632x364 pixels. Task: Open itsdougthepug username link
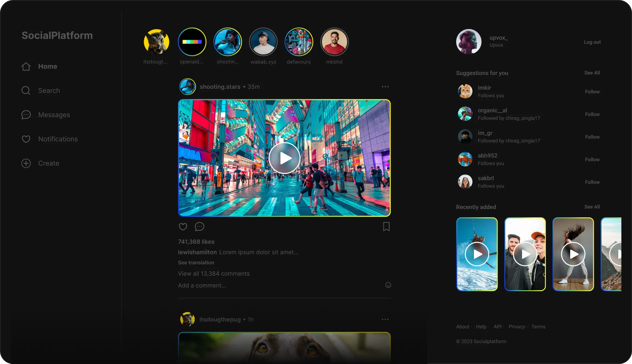click(220, 319)
